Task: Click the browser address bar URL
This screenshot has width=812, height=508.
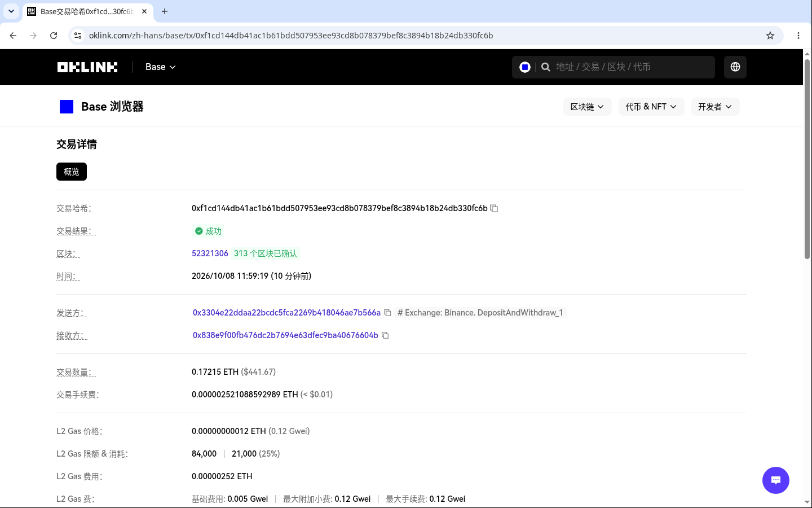Action: pyautogui.click(x=291, y=36)
